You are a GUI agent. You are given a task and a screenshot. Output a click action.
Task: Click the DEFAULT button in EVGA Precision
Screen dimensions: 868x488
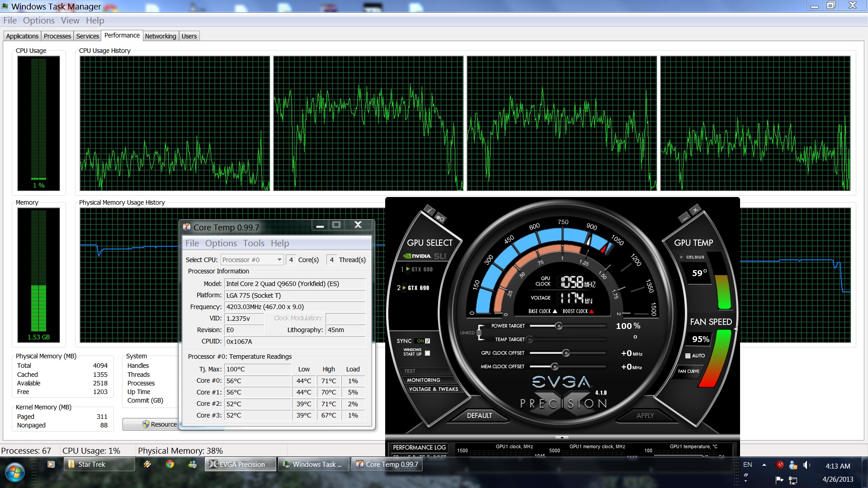[479, 415]
